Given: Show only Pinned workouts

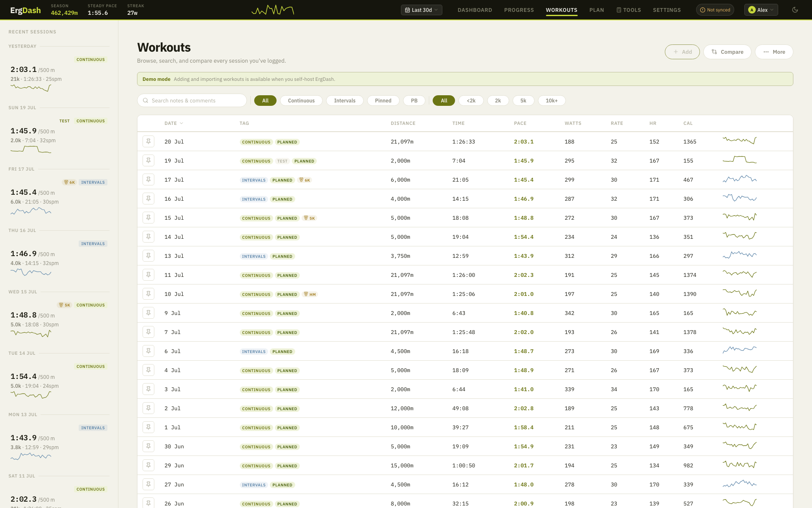Looking at the screenshot, I should [383, 100].
